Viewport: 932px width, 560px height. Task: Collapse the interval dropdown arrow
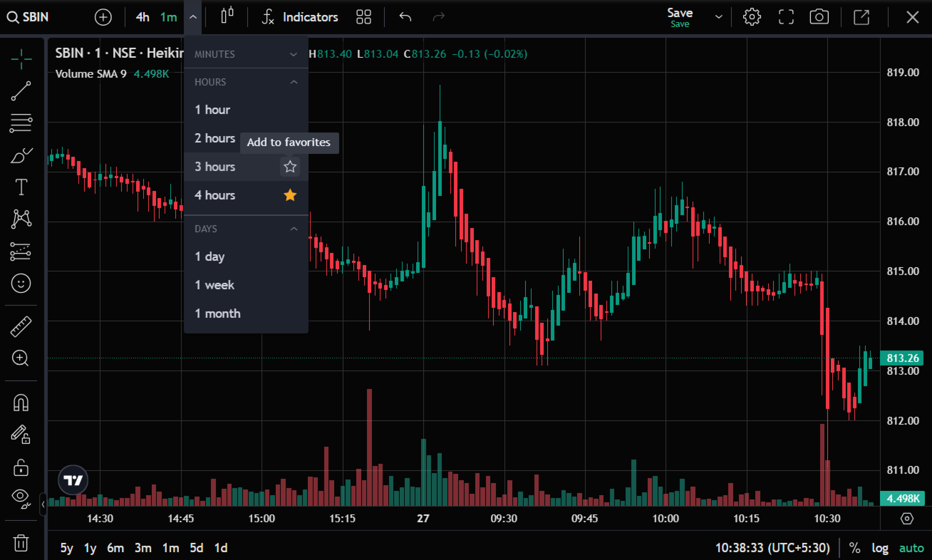[193, 17]
